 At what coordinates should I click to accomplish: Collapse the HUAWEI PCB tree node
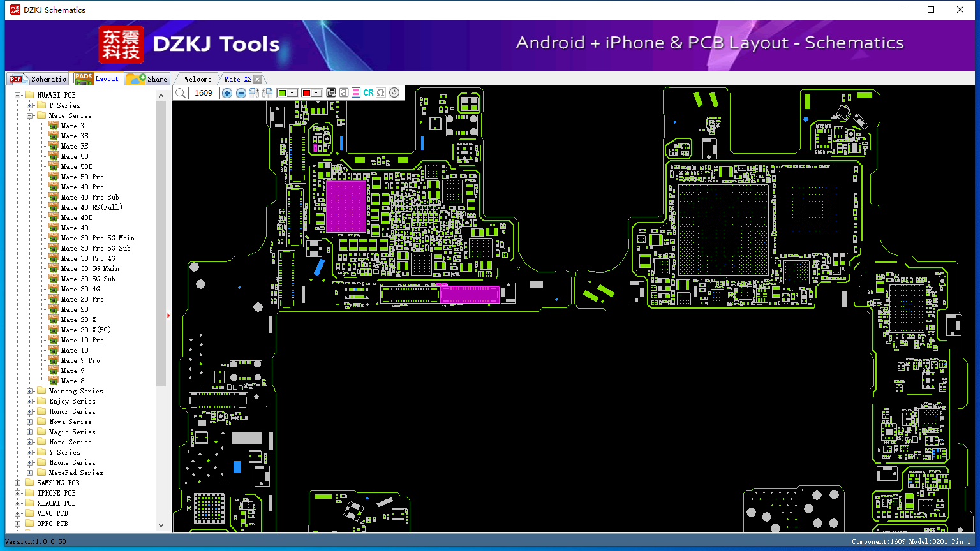[x=18, y=95]
